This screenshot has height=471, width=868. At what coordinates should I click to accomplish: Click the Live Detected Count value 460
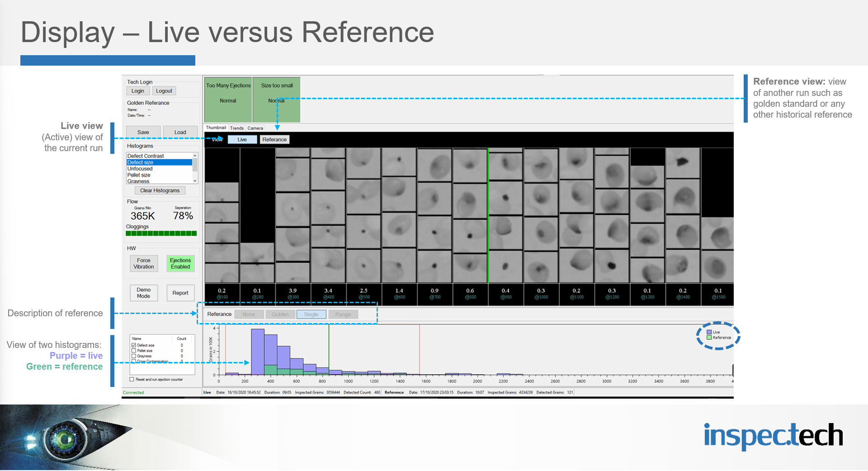pos(377,393)
